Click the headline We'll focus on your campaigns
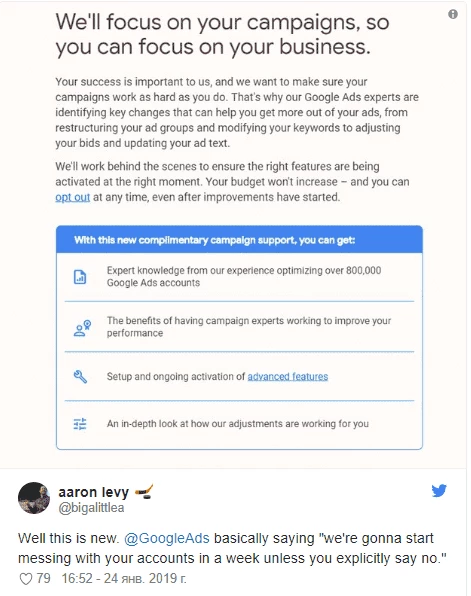The height and width of the screenshot is (596, 471). click(222, 34)
